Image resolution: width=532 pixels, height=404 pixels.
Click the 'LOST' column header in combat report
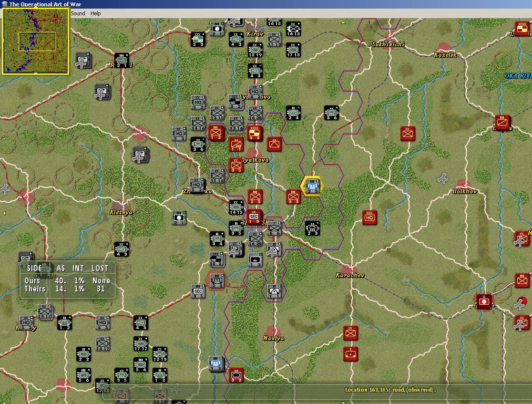(100, 268)
